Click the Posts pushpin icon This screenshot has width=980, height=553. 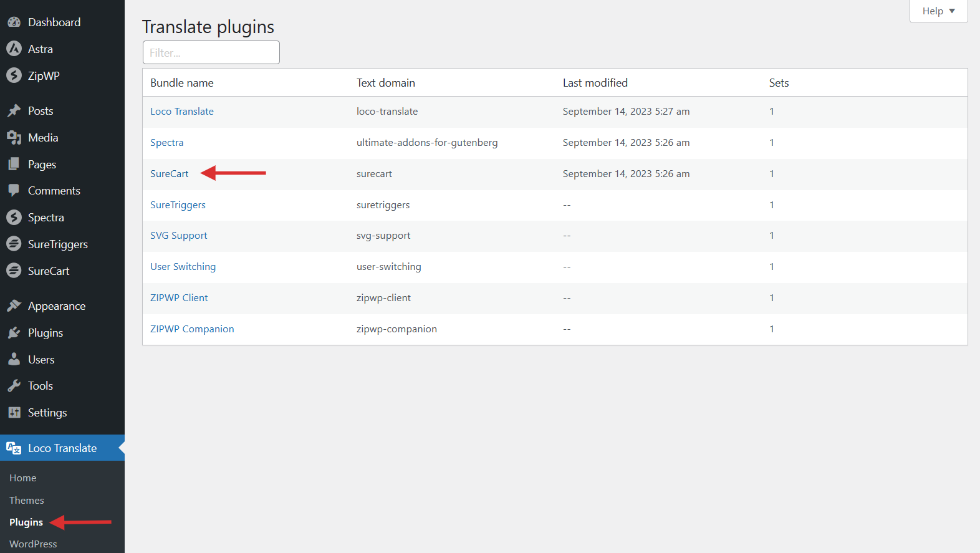[14, 111]
